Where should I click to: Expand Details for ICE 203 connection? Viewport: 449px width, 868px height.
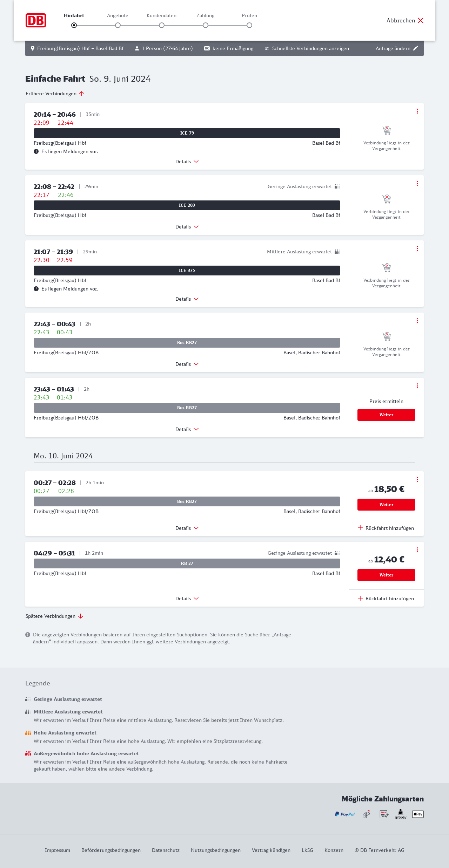point(187,227)
